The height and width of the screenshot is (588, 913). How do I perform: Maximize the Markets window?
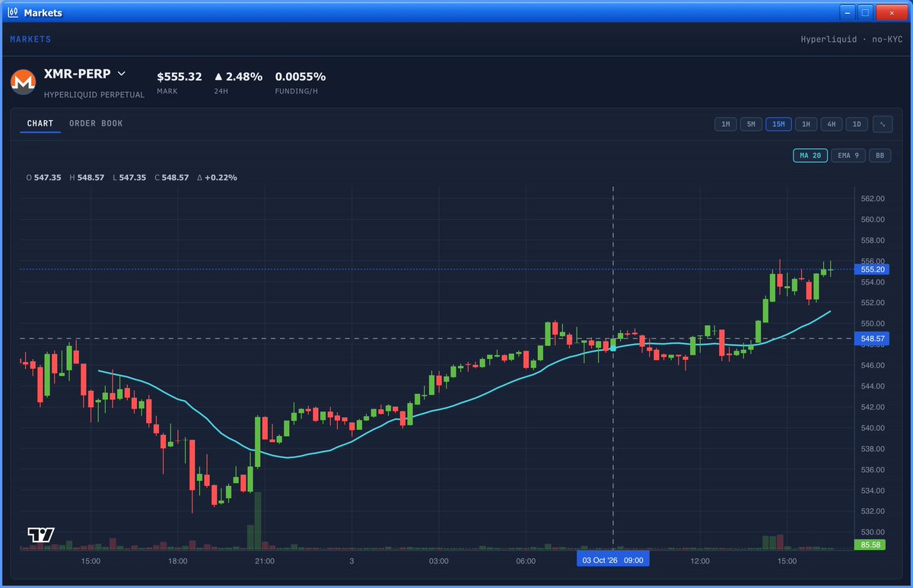coord(865,12)
